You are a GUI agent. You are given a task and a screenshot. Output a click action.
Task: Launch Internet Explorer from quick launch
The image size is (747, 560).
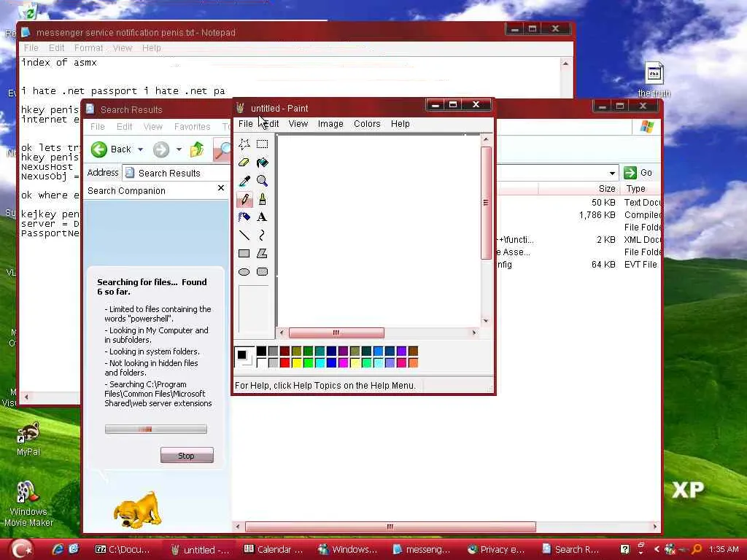(58, 549)
